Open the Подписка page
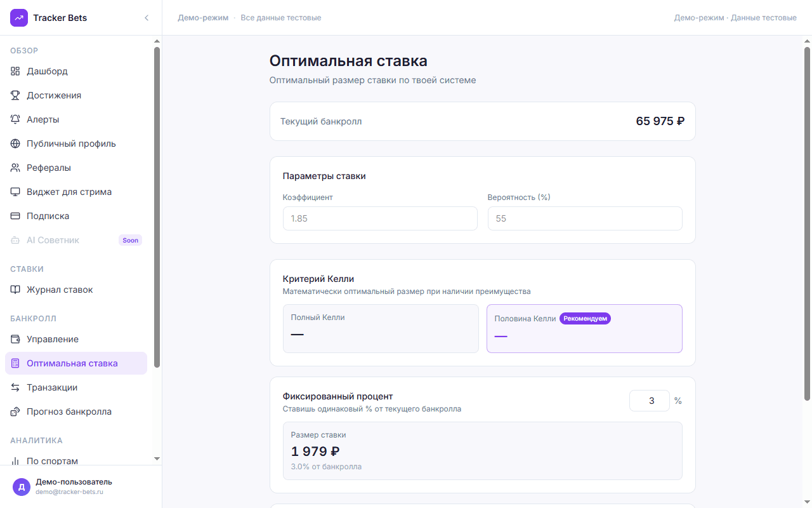The height and width of the screenshot is (508, 812). point(76,216)
